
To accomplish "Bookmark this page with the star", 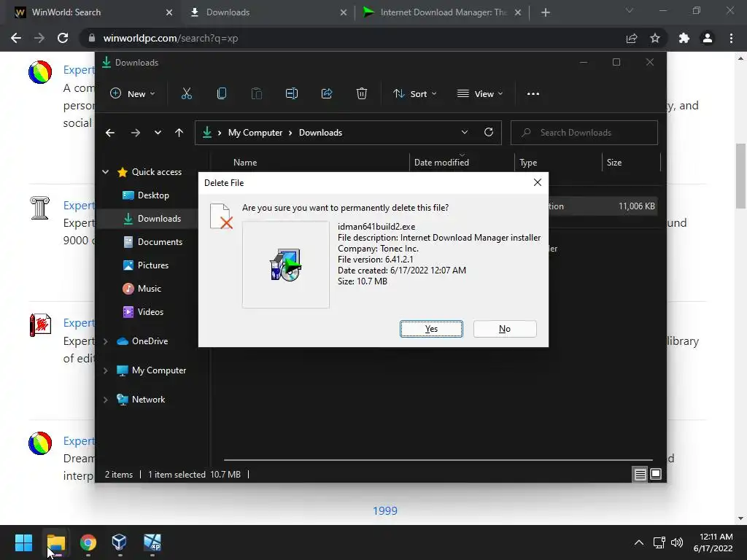I will point(655,38).
